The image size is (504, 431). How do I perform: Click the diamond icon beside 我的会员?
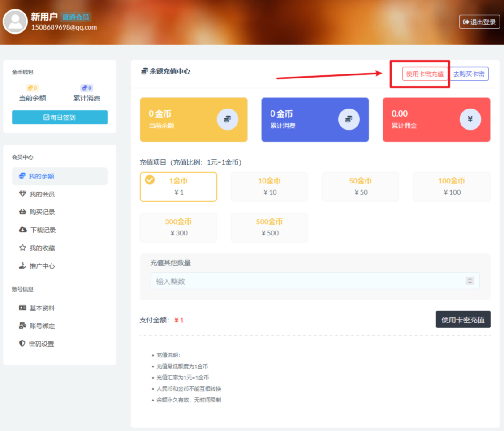coord(22,194)
